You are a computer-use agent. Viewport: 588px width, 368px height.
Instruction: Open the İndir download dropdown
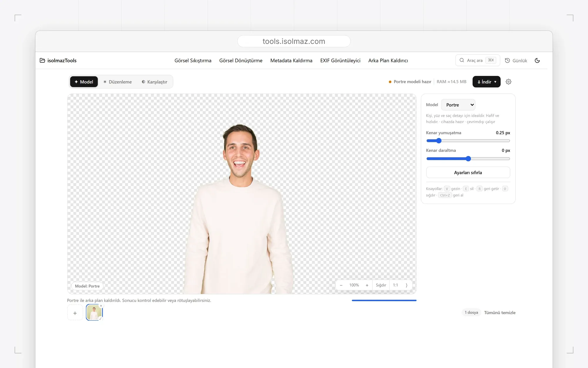click(x=486, y=82)
